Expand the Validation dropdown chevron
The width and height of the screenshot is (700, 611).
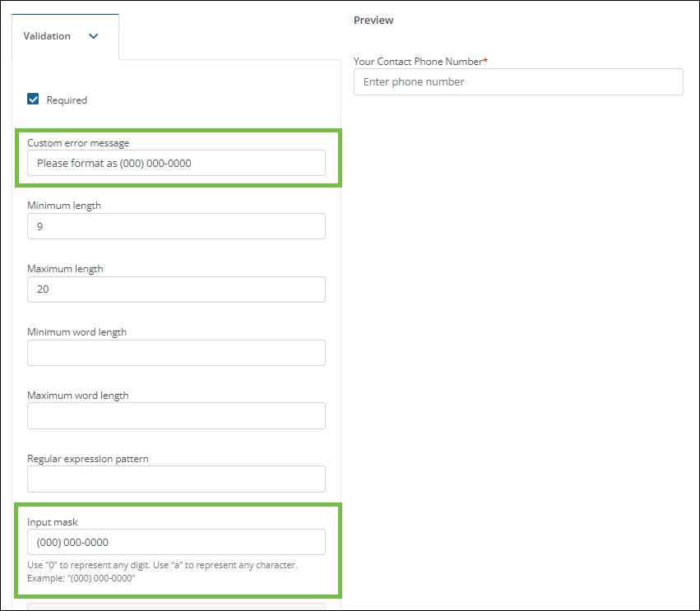click(93, 36)
